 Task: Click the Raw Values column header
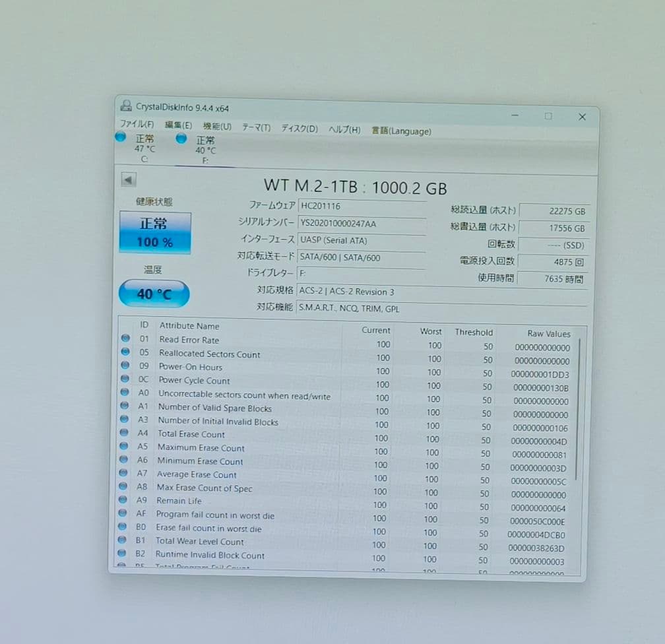point(549,334)
